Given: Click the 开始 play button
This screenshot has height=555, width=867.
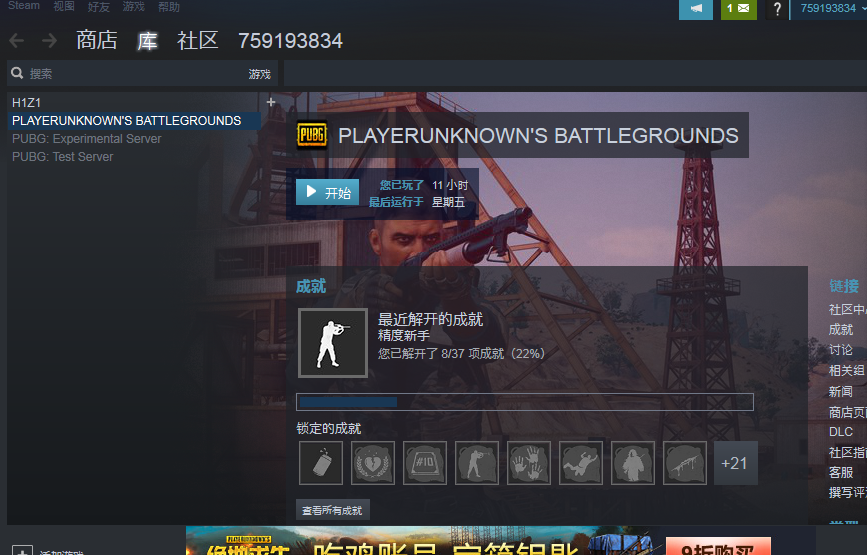Looking at the screenshot, I should [x=327, y=192].
